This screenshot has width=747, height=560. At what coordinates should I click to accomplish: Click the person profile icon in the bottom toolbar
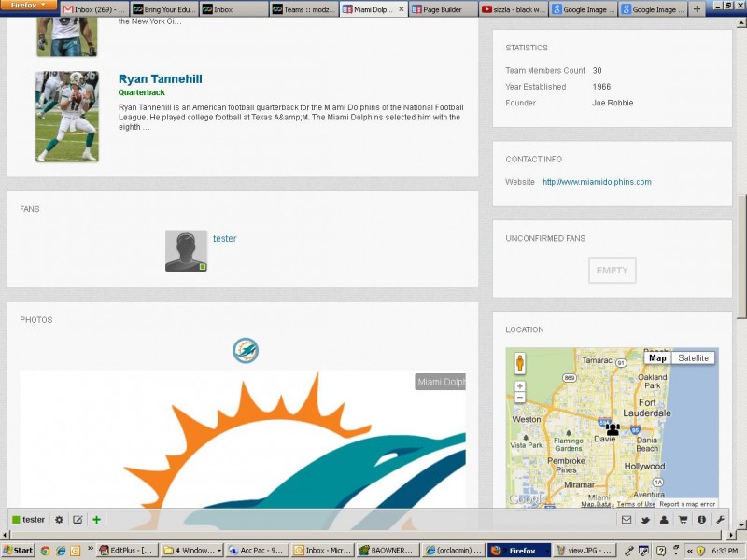click(664, 520)
